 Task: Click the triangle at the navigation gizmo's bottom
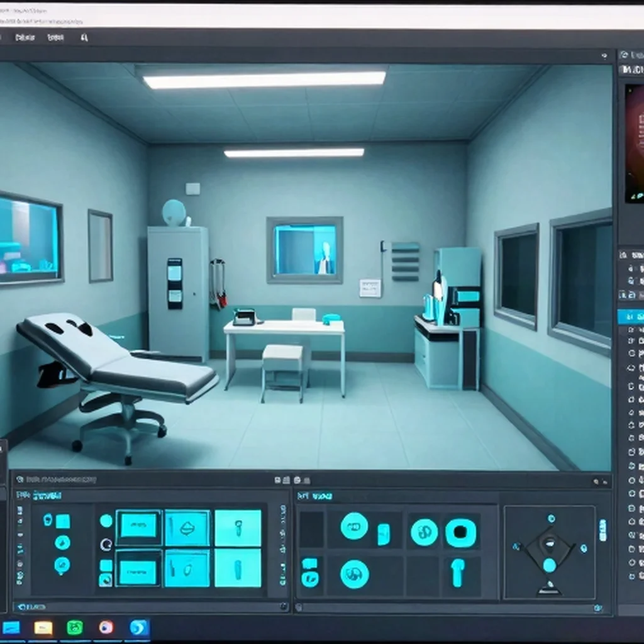pyautogui.click(x=550, y=589)
